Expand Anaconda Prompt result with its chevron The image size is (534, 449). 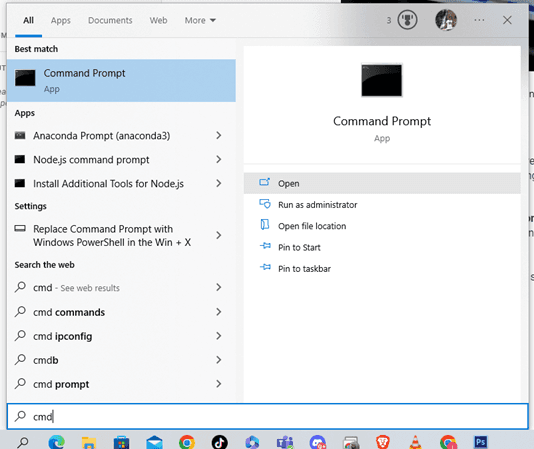[x=219, y=136]
